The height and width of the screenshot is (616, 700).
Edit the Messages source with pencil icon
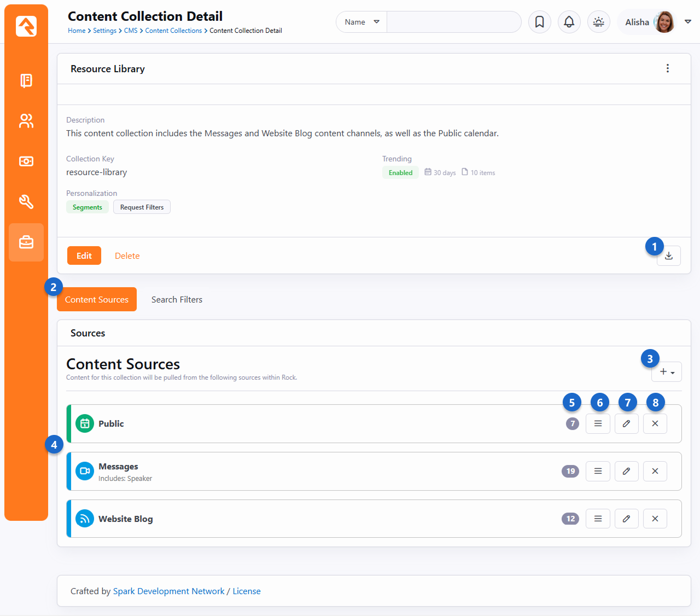[x=627, y=471]
